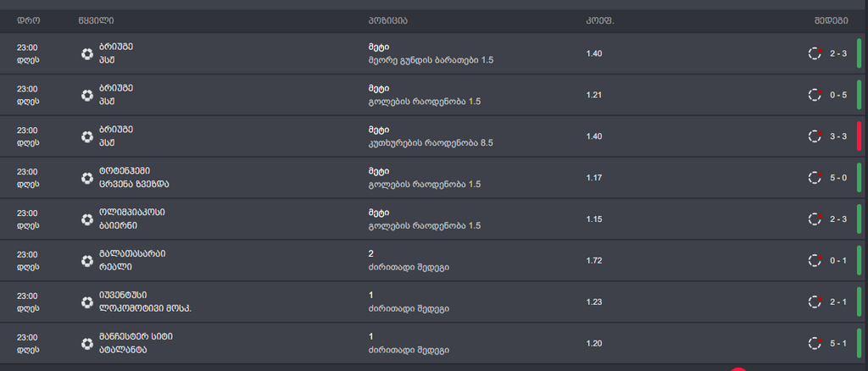Click the 1.72 odds for გალათასარაი match
868x371 pixels.
coord(594,260)
